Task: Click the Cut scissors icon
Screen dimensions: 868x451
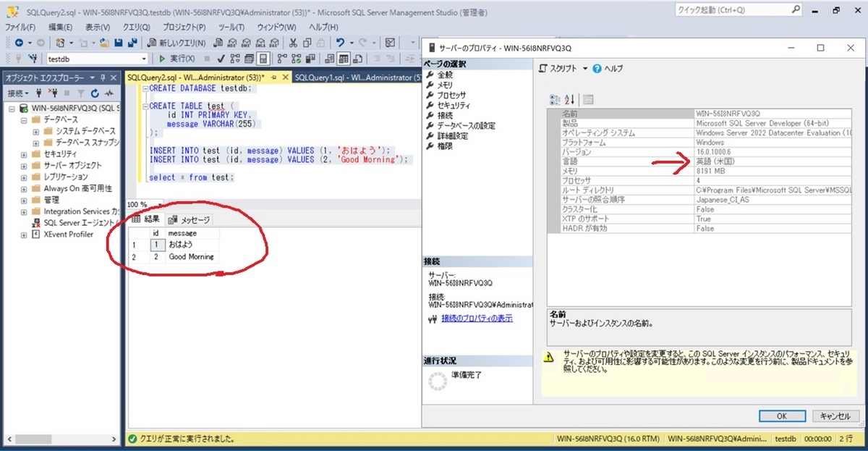Action: pyautogui.click(x=293, y=43)
